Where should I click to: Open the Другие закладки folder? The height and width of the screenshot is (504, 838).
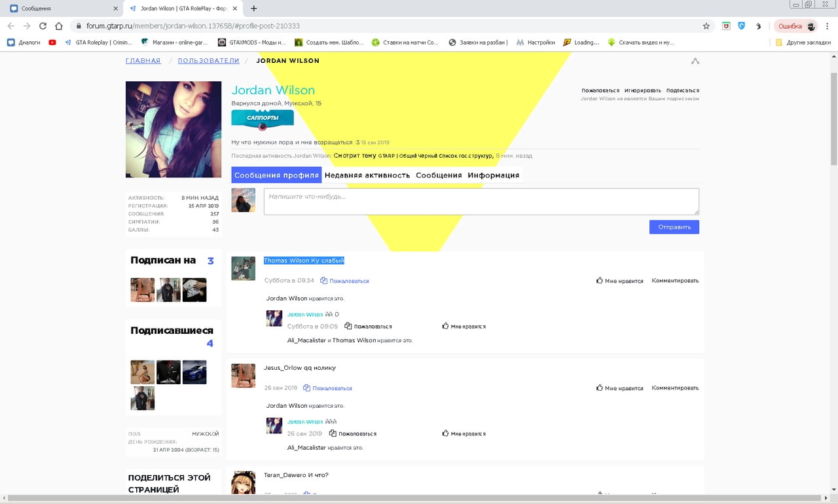tap(803, 43)
